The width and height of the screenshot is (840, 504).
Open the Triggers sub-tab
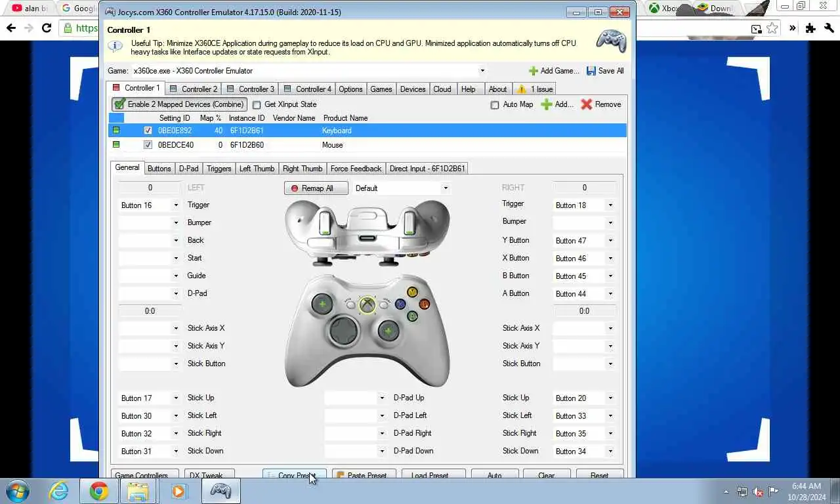point(219,169)
